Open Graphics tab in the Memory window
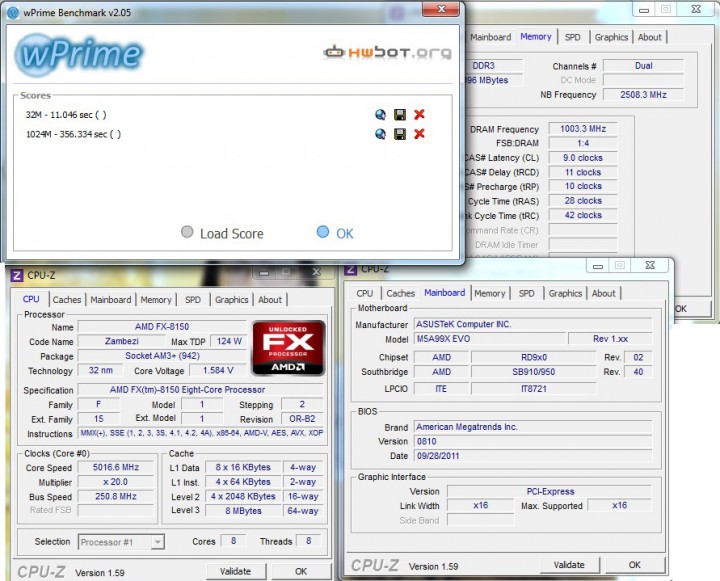Screen dimensions: 720x581 click(x=611, y=37)
